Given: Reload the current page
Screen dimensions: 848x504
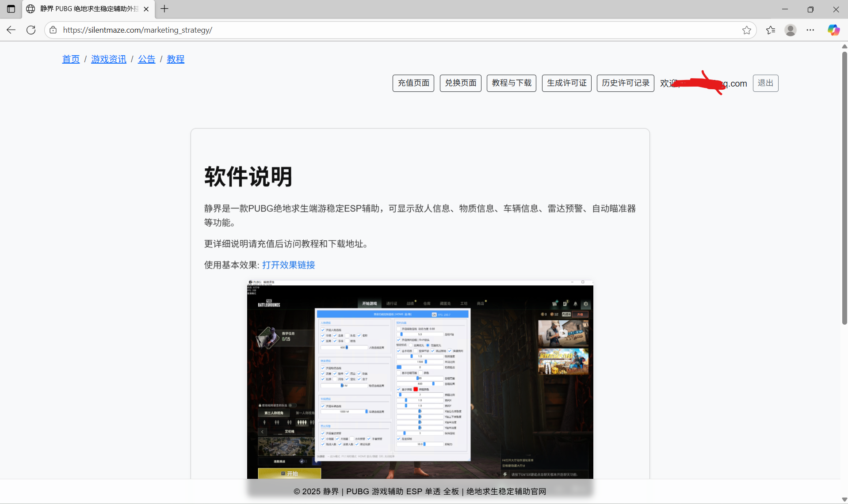Looking at the screenshot, I should pos(31,30).
